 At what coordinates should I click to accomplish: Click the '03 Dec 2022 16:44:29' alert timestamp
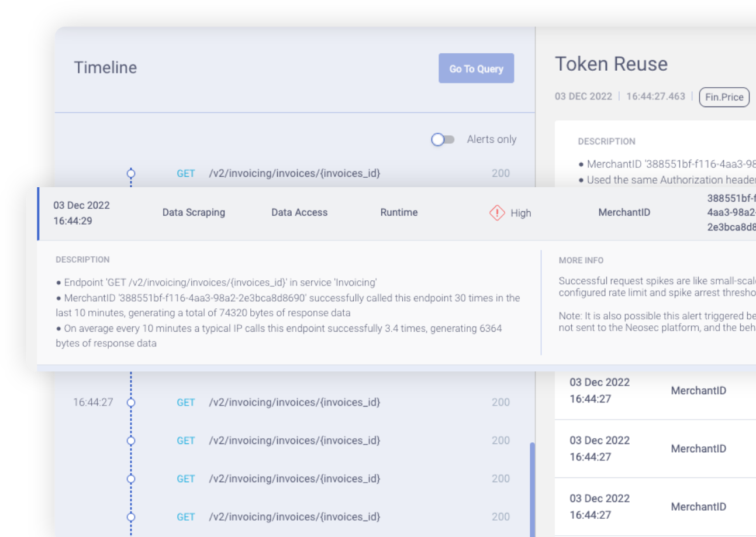coord(81,213)
